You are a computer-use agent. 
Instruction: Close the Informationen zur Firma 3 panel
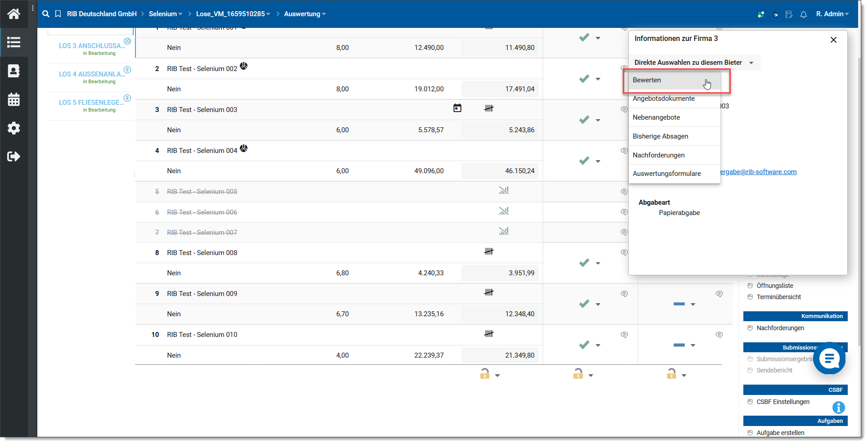[833, 40]
